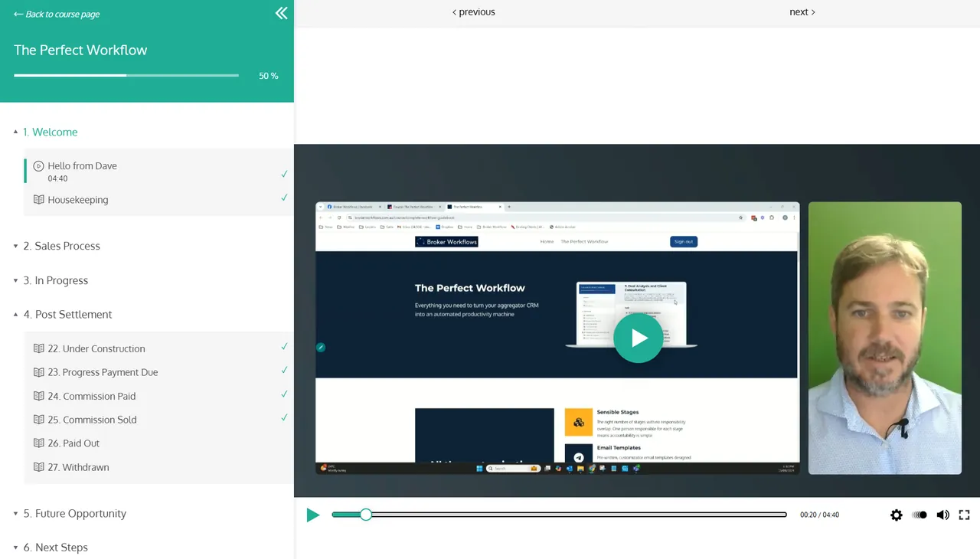Click the teal pencil edit icon in video

(321, 347)
